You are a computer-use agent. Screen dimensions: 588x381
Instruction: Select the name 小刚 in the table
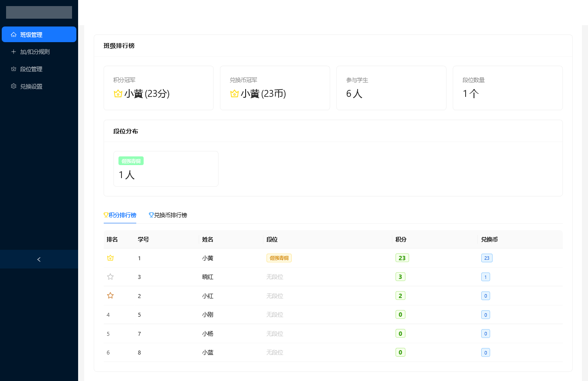pos(208,315)
